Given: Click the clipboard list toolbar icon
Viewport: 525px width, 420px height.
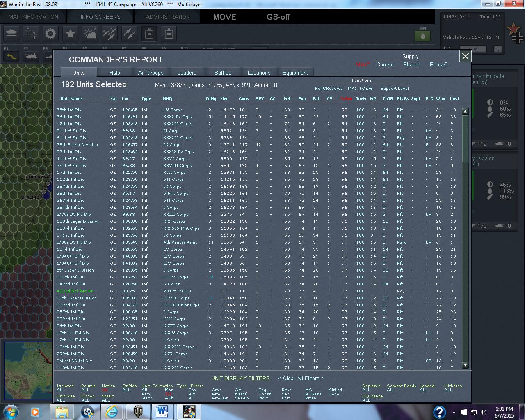Looking at the screenshot, I should 169,34.
